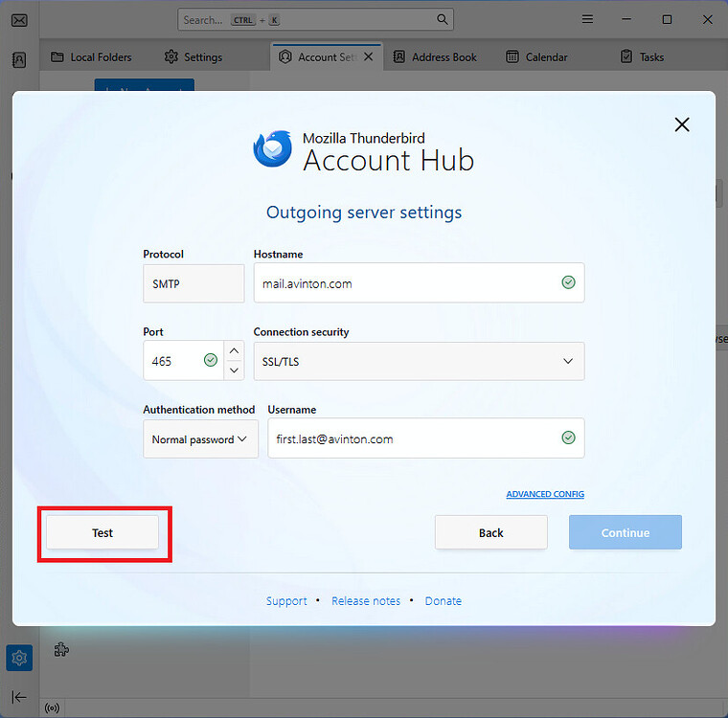
Task: Switch to the Local Folders tab
Action: pos(91,57)
